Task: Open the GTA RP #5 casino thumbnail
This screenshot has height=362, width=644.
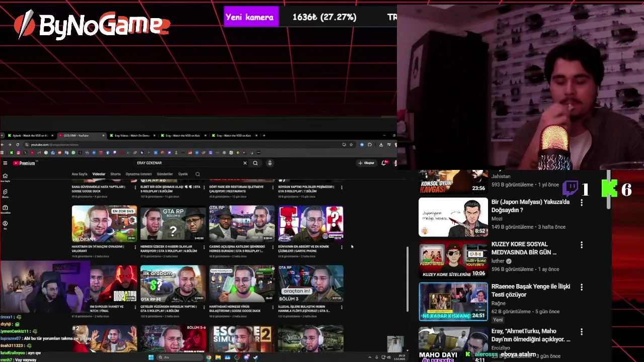Action: coord(242,224)
